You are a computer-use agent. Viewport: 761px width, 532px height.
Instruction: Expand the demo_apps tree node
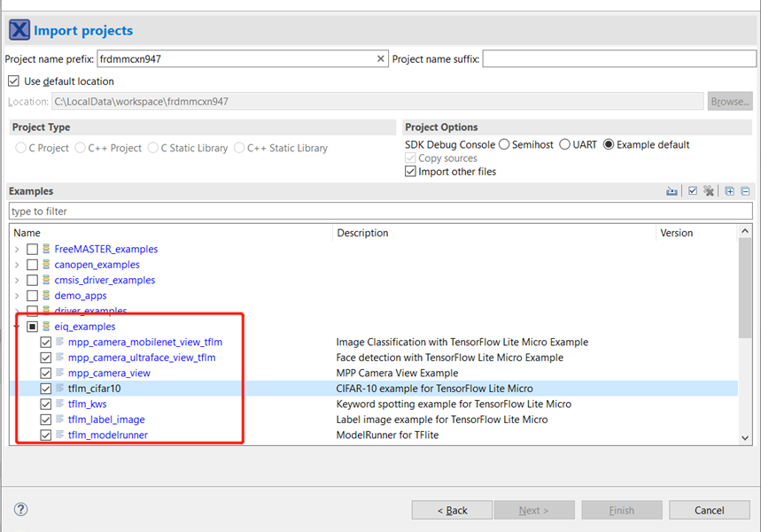17,296
